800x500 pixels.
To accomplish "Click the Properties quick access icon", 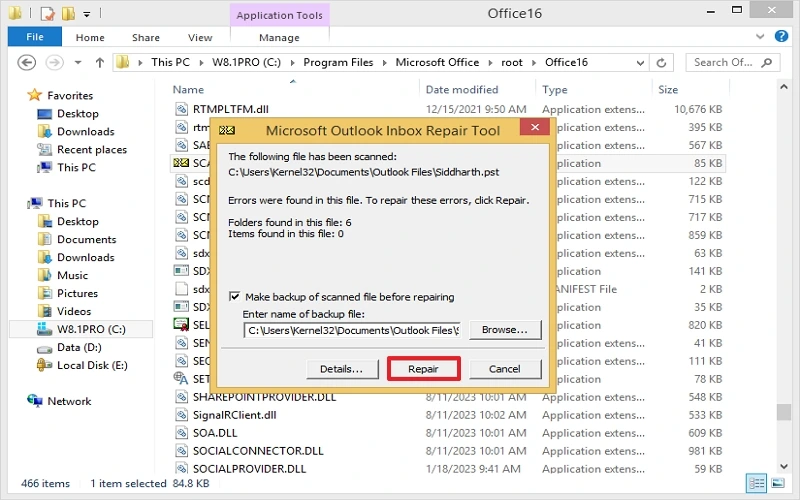I will (x=47, y=13).
